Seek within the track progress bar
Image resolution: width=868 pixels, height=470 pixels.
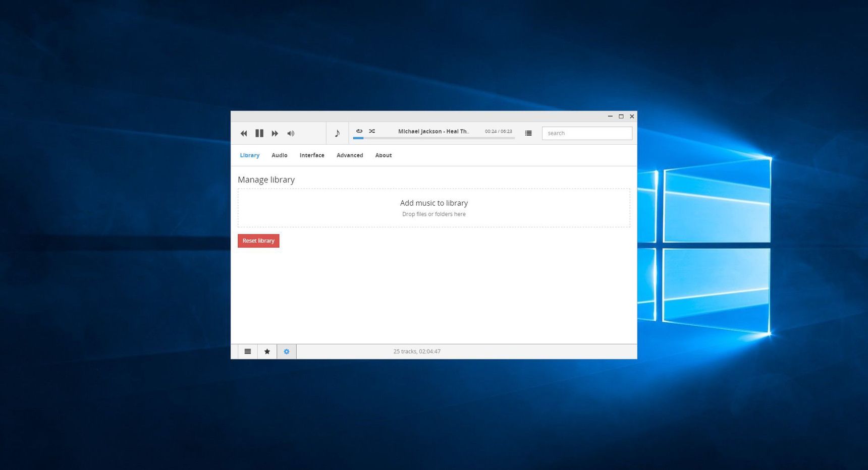pyautogui.click(x=434, y=138)
